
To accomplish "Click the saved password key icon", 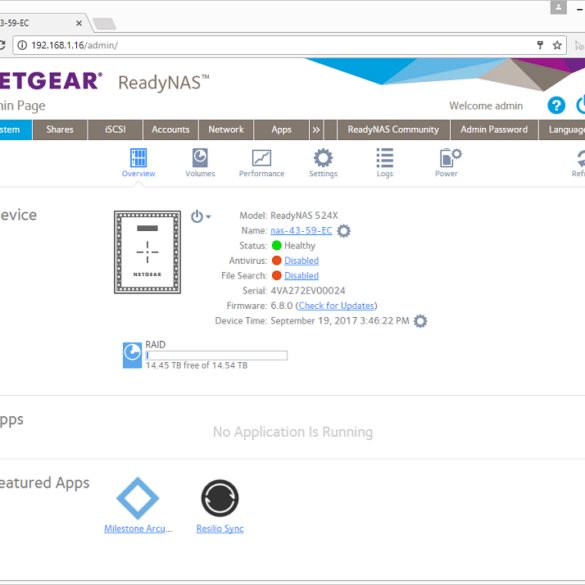I will tap(539, 45).
